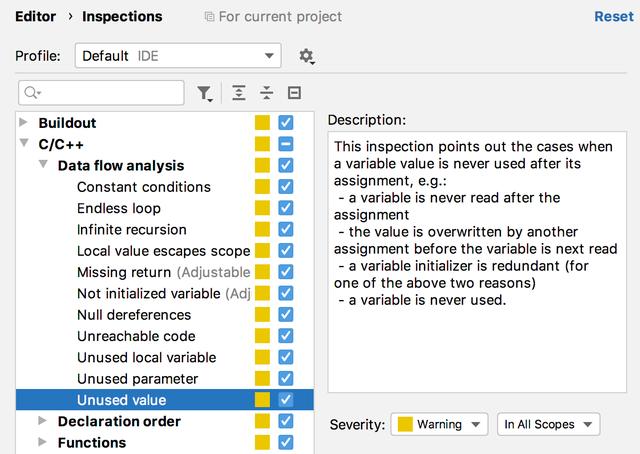Collapse the Data flow analysis group
This screenshot has width=640, height=454.
(x=43, y=165)
